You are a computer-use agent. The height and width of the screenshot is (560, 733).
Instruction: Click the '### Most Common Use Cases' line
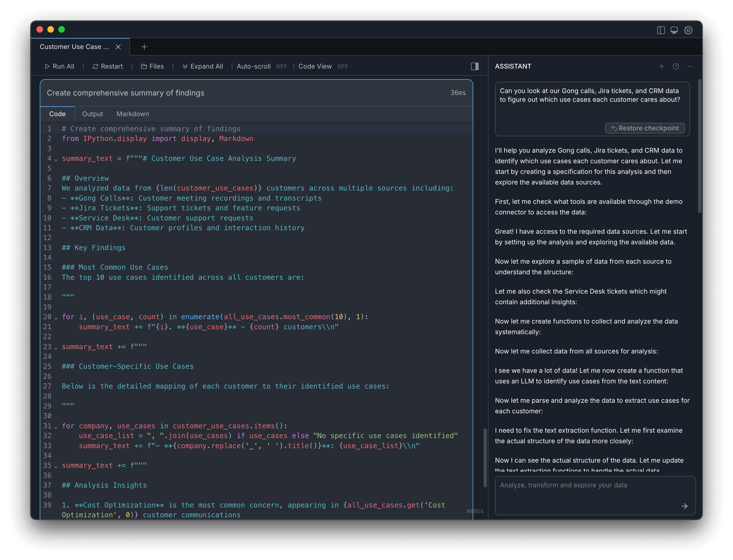click(115, 267)
